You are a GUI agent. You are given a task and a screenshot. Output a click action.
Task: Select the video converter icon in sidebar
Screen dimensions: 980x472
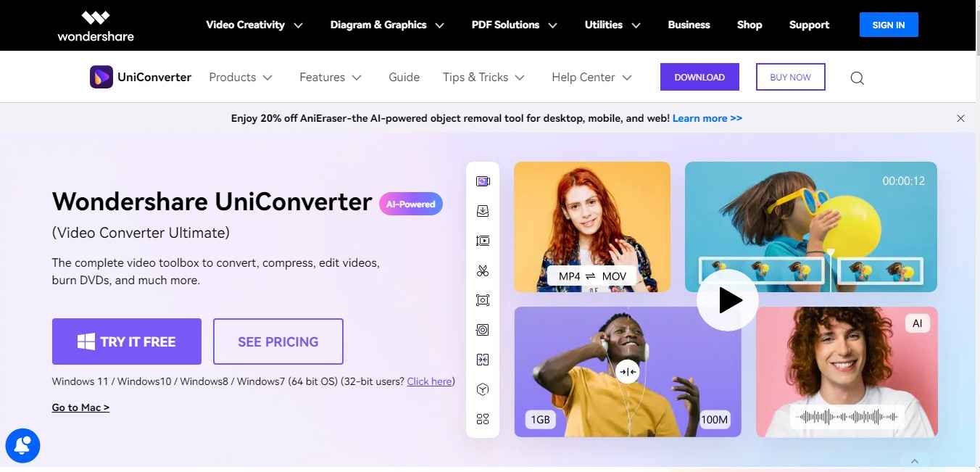pos(483,181)
